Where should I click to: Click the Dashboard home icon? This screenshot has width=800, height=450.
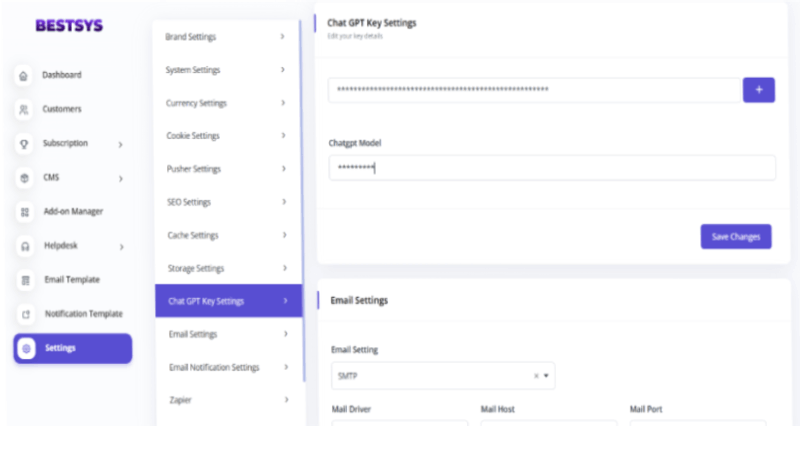[x=24, y=76]
